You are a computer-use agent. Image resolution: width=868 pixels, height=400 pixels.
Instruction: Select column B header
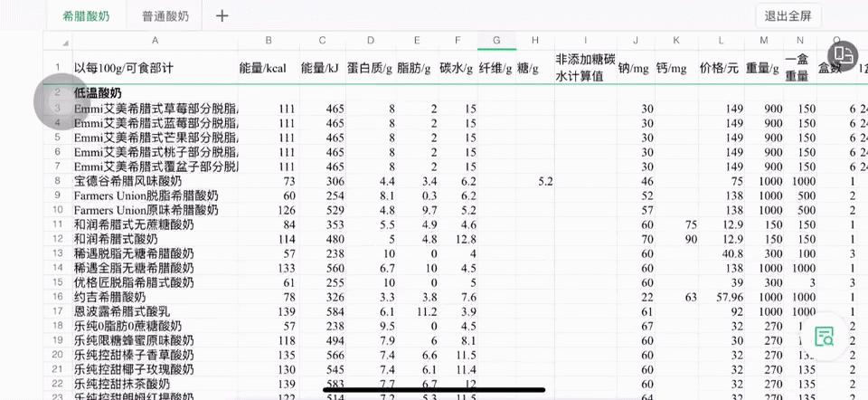[269, 41]
